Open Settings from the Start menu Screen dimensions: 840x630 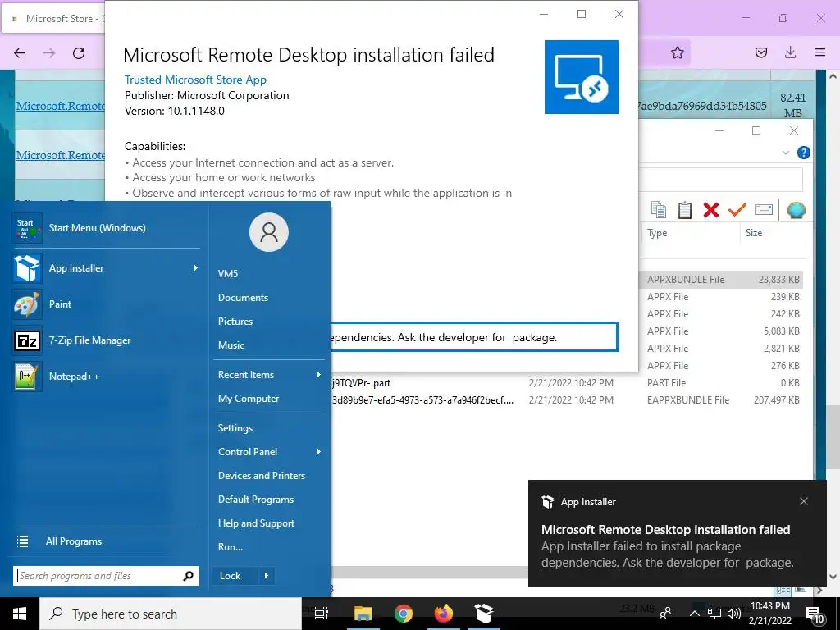[235, 428]
